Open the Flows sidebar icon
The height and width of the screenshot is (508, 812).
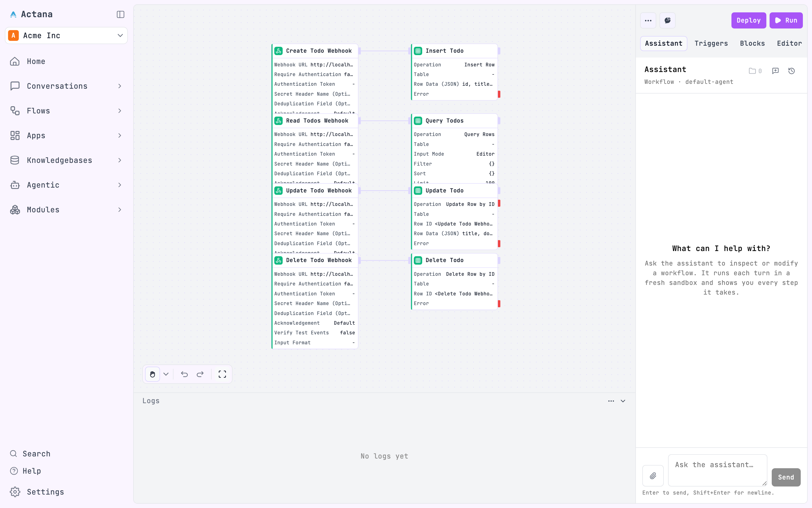(15, 111)
